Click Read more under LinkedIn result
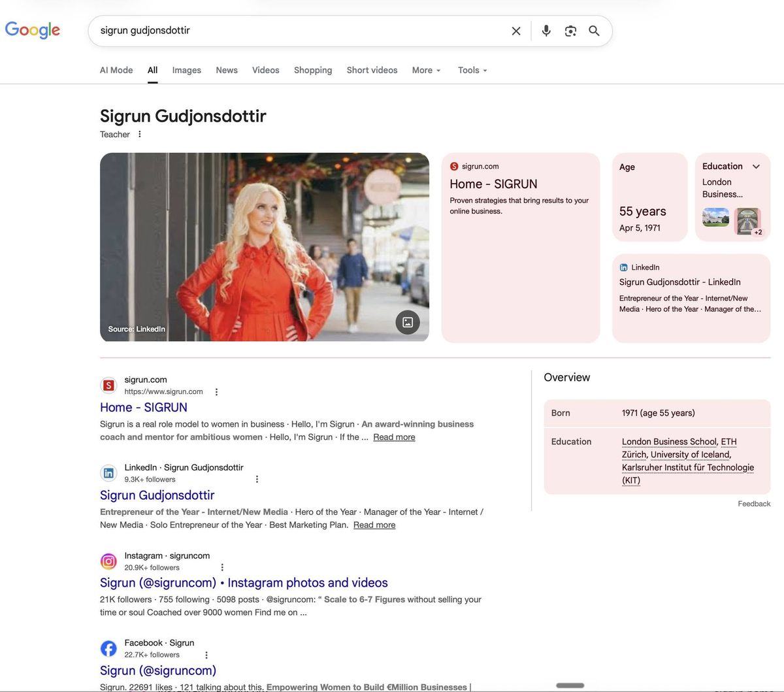 pos(374,525)
